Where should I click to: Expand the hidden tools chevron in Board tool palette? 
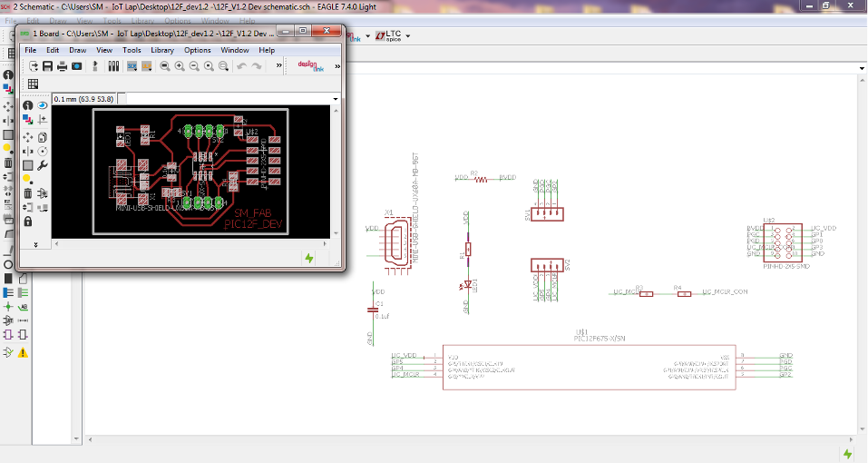35,244
